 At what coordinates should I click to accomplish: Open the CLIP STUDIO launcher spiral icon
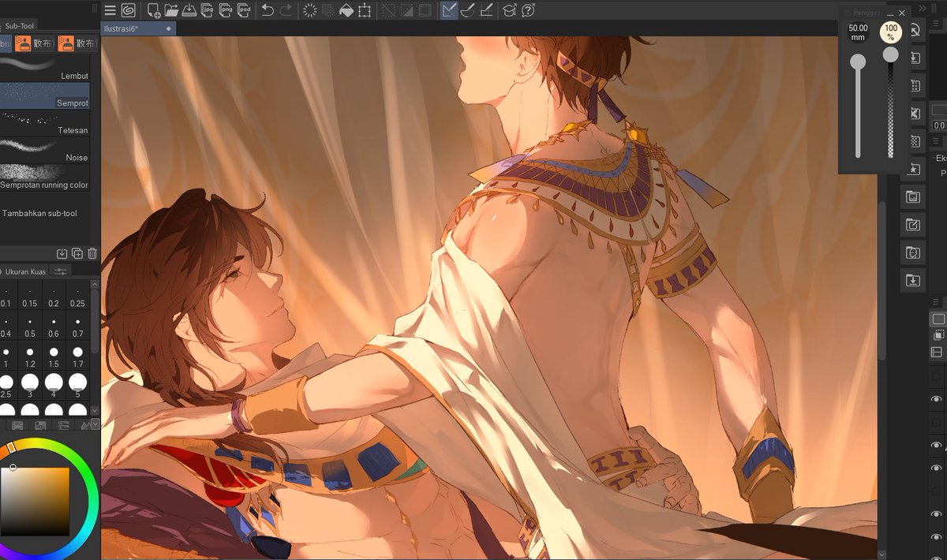click(x=128, y=10)
